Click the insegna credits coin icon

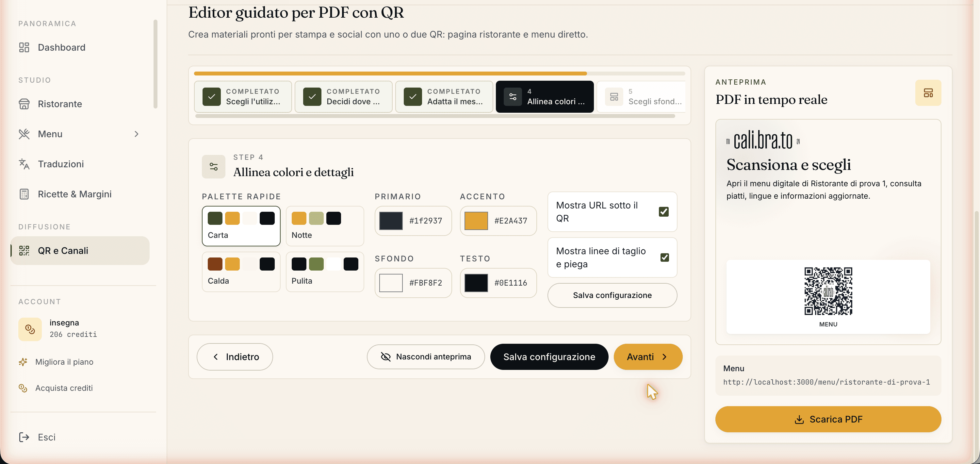pos(30,329)
